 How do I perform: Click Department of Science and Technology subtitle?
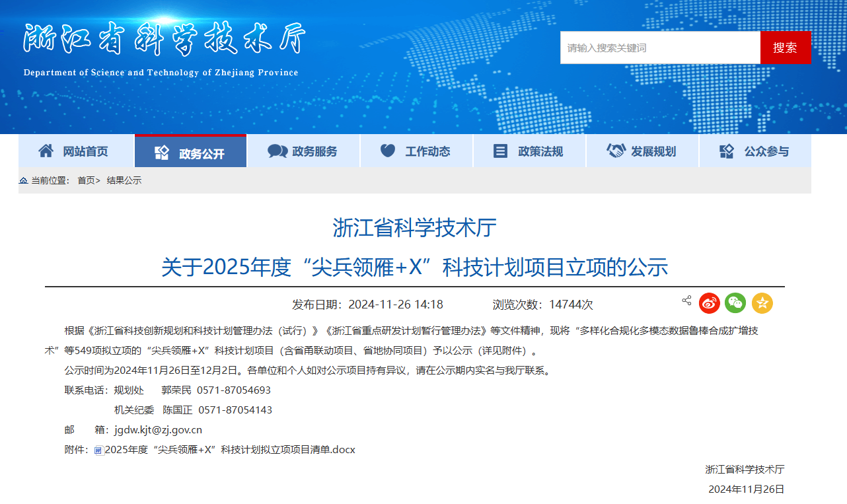click(161, 73)
